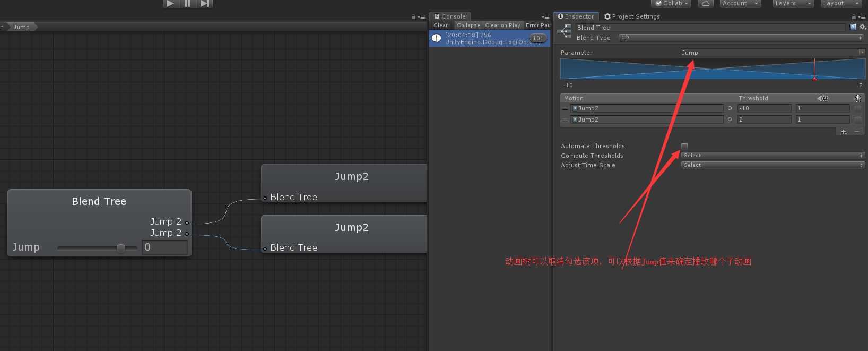868x351 pixels.
Task: Click the 101 count badge on log entry
Action: [x=538, y=38]
